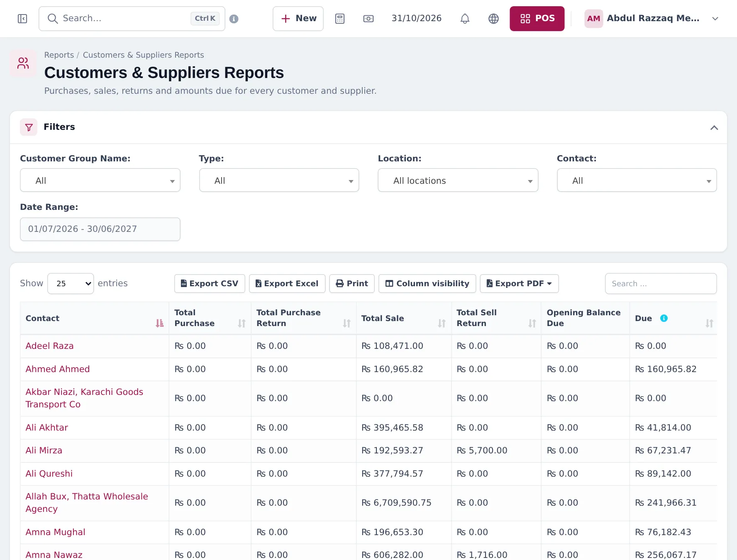Open Adeel Raza contact link
This screenshot has width=737, height=560.
[49, 346]
